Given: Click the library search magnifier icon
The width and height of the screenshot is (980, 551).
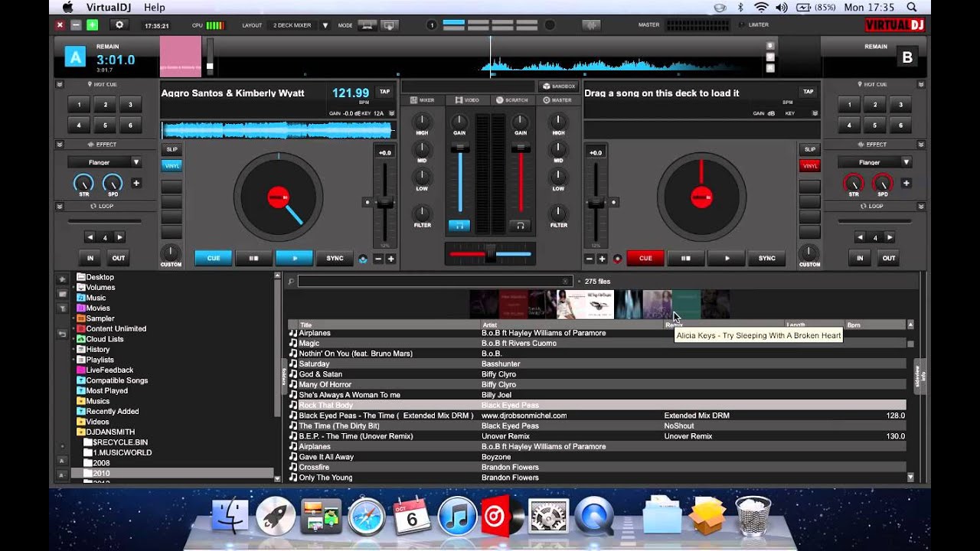Looking at the screenshot, I should point(291,282).
